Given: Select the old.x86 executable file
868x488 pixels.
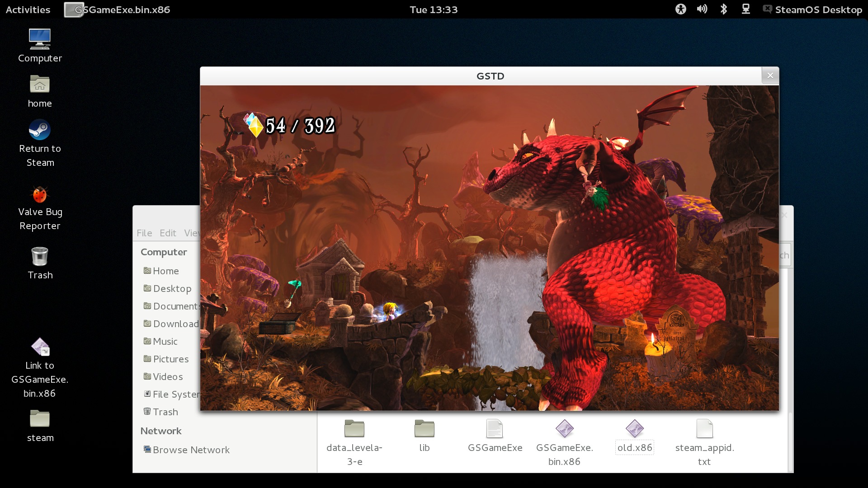Looking at the screenshot, I should pyautogui.click(x=634, y=436).
